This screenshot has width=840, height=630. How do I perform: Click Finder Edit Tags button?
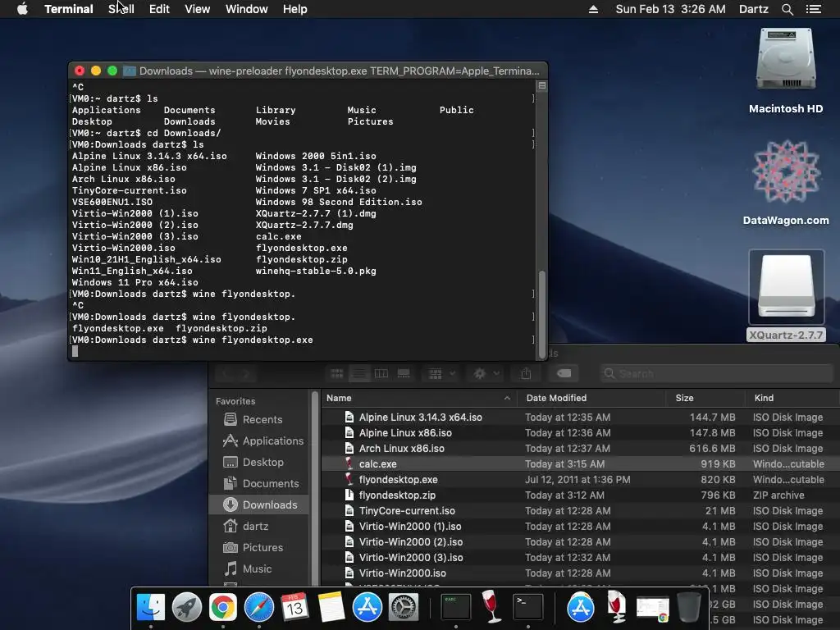(x=564, y=373)
